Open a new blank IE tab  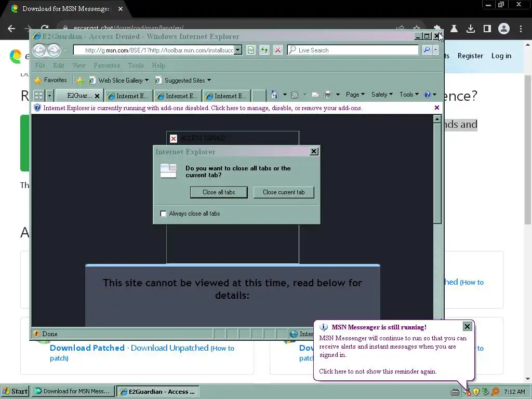coord(259,96)
